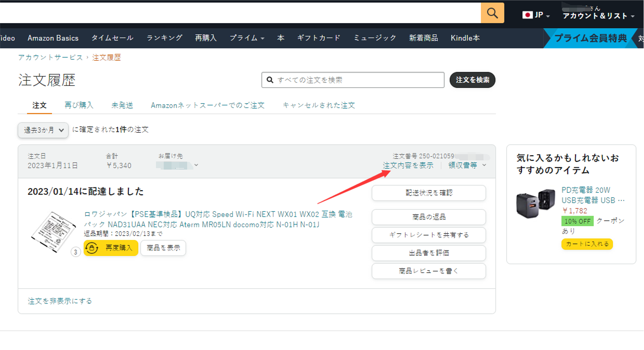Click the battery pack product thumbnail
The width and height of the screenshot is (644, 350).
(x=53, y=232)
